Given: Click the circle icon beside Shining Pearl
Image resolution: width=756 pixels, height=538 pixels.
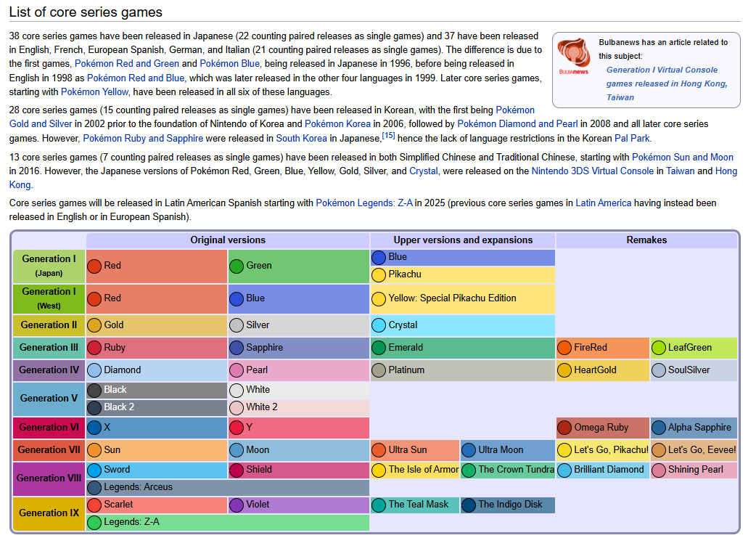Looking at the screenshot, I should point(658,470).
